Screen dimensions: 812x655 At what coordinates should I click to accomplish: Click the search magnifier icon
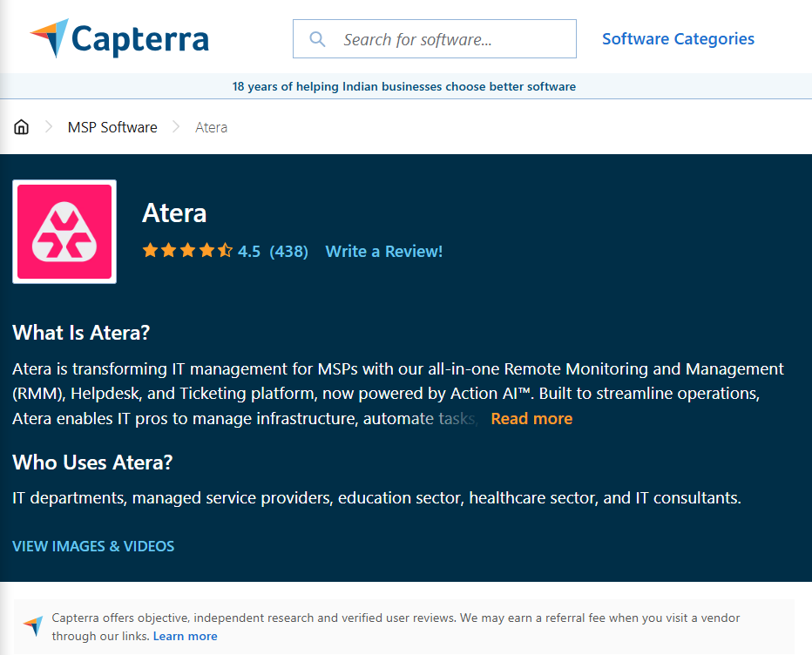(x=317, y=39)
